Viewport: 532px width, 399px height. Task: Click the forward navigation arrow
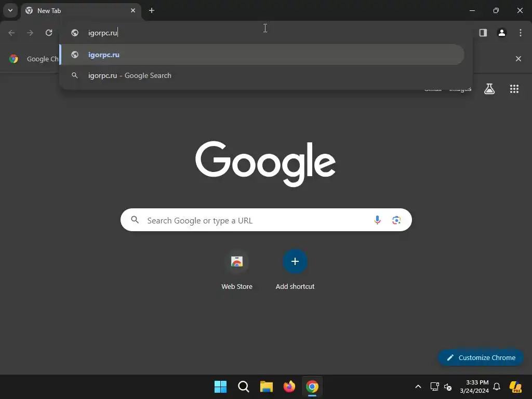(x=30, y=33)
